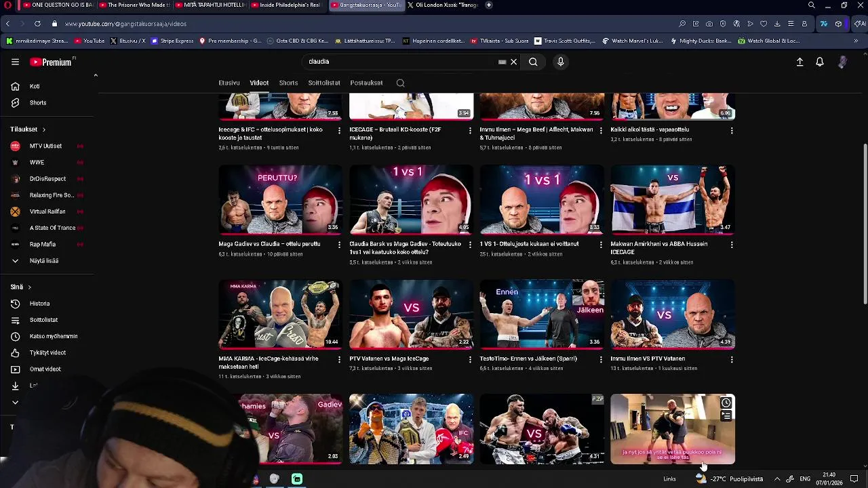868x488 pixels.
Task: Open weather widget in taskbar
Action: click(x=729, y=479)
